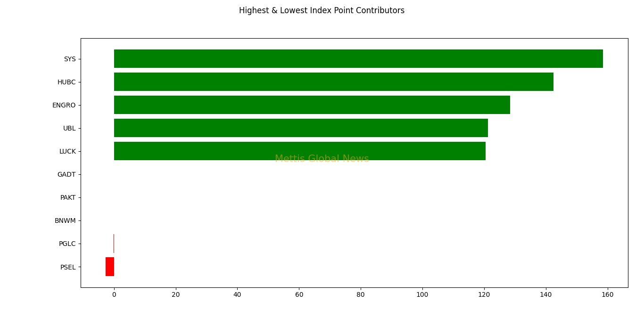The image size is (644, 318).
Task: Click the x-axis tick label 140
Action: click(546, 295)
